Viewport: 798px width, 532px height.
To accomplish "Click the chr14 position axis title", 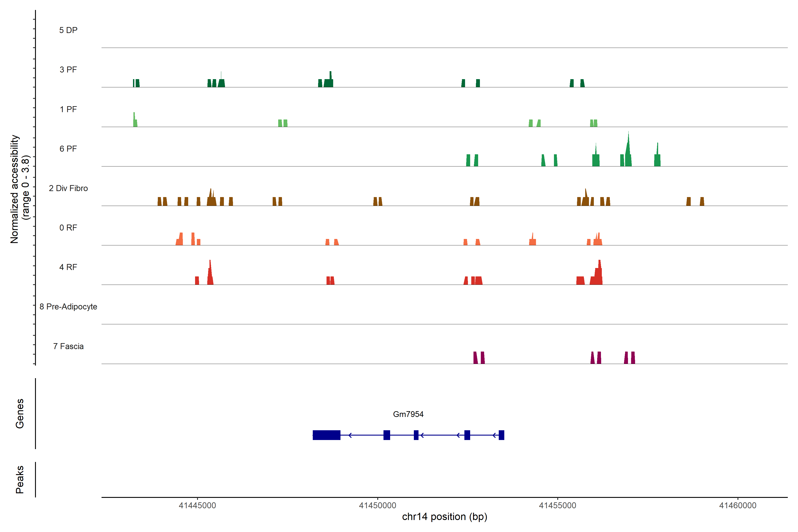I will point(444,517).
